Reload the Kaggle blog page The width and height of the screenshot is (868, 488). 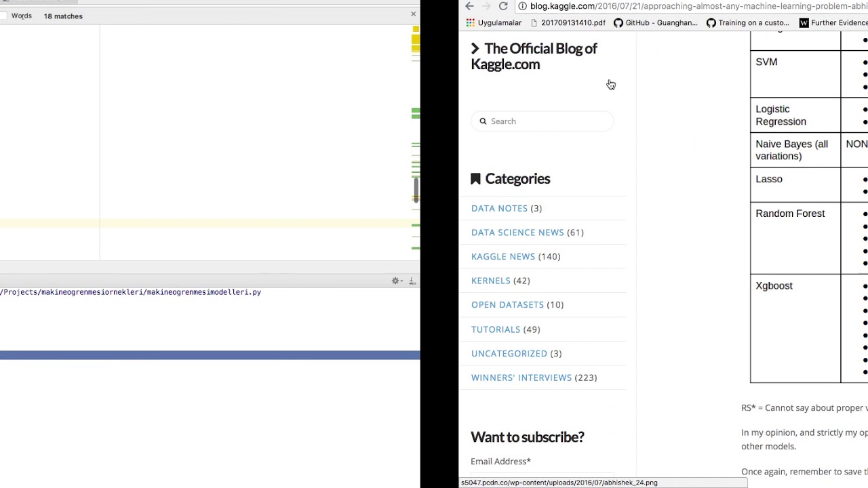(503, 6)
